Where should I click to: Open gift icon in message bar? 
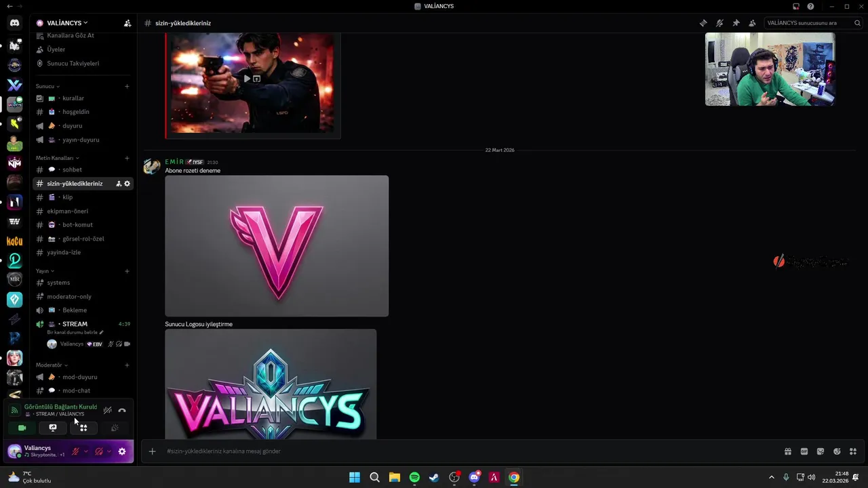click(x=788, y=451)
